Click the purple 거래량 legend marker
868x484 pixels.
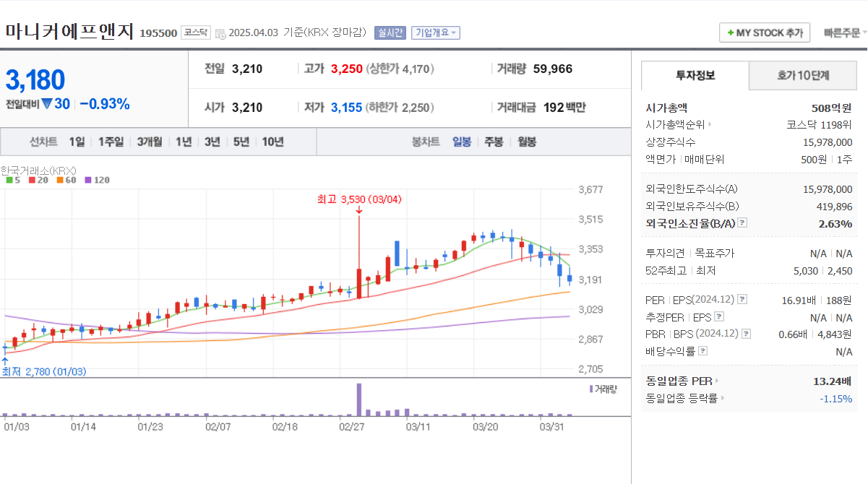pos(591,389)
